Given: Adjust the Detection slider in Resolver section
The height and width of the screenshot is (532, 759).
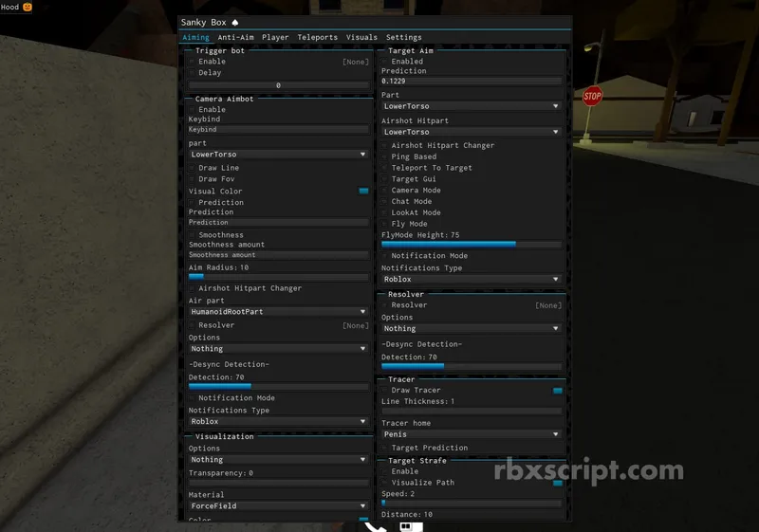Looking at the screenshot, I should [x=472, y=367].
